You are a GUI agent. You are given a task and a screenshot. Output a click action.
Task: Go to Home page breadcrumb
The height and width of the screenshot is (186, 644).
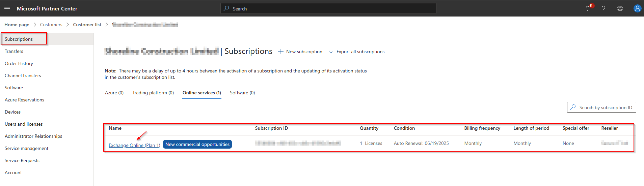click(x=17, y=25)
